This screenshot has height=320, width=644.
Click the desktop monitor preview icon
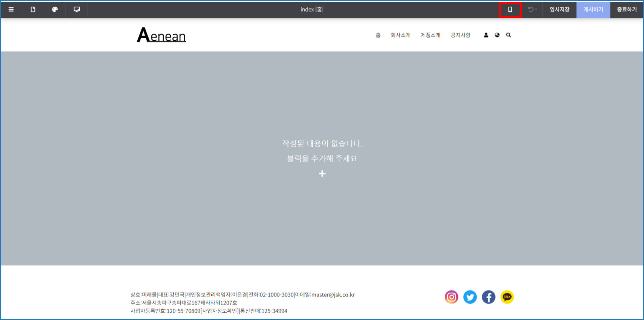77,9
